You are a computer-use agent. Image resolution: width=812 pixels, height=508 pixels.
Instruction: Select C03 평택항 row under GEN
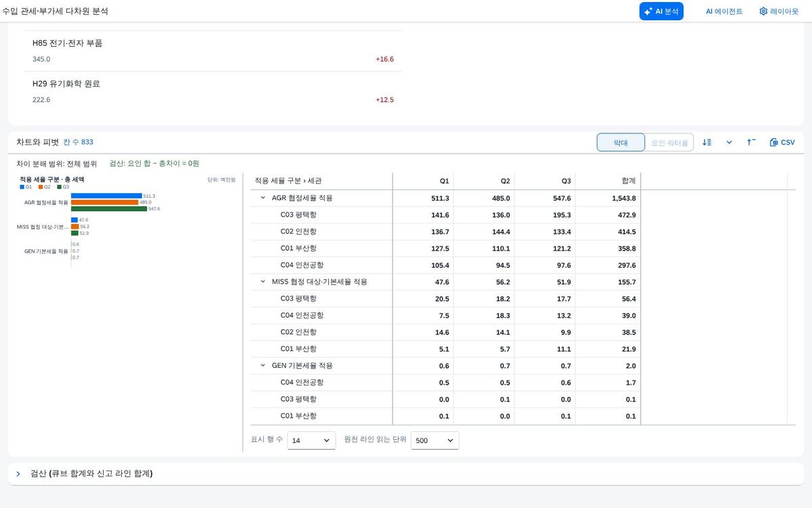click(445, 400)
